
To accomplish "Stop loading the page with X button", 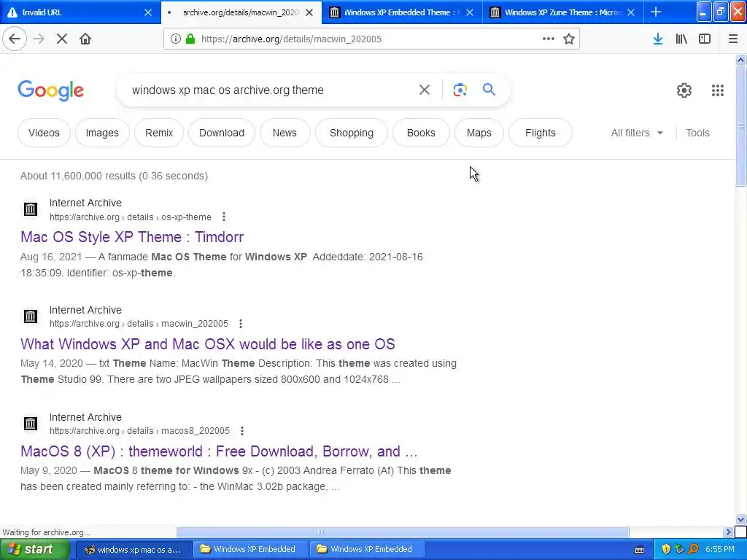I will (x=62, y=39).
